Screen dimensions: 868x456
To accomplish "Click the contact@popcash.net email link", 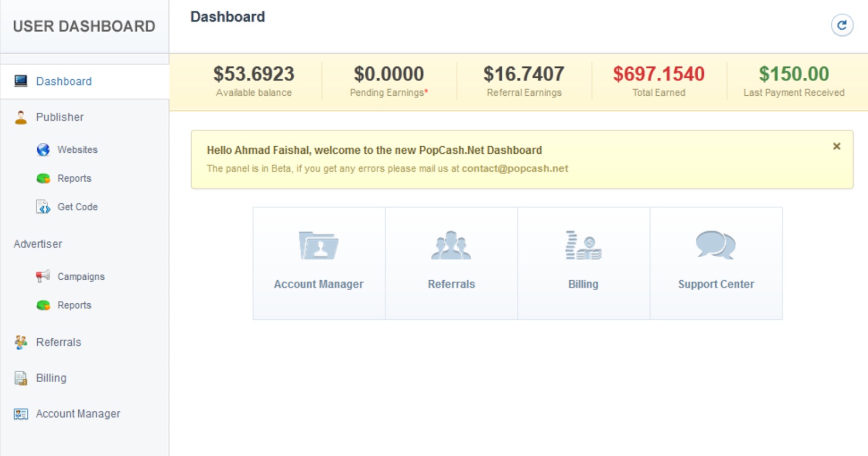I will click(x=515, y=169).
